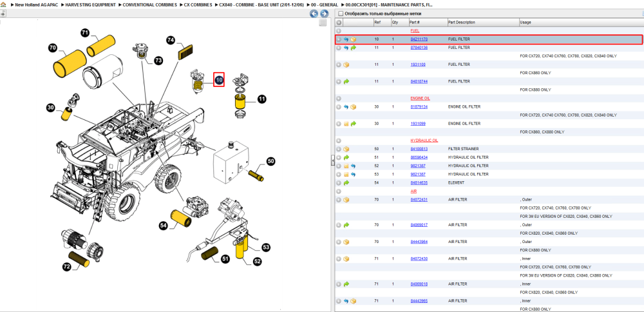This screenshot has width=644, height=312.
Task: Click the box icon for part 84443964
Action: coord(346,242)
